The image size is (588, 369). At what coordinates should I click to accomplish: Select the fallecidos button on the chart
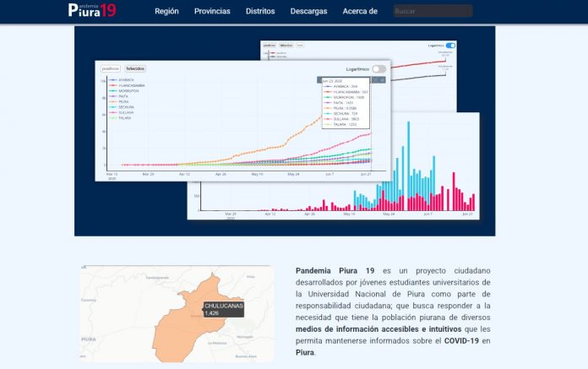[135, 68]
